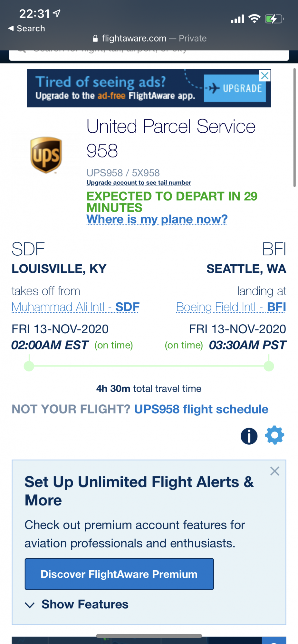This screenshot has height=644, width=298.
Task: Click the UPGRADE ad button
Action: 235,88
